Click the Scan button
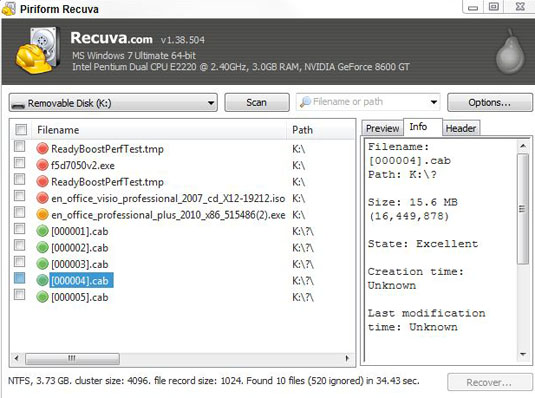Viewport: 535px width, 398px height. pyautogui.click(x=257, y=103)
